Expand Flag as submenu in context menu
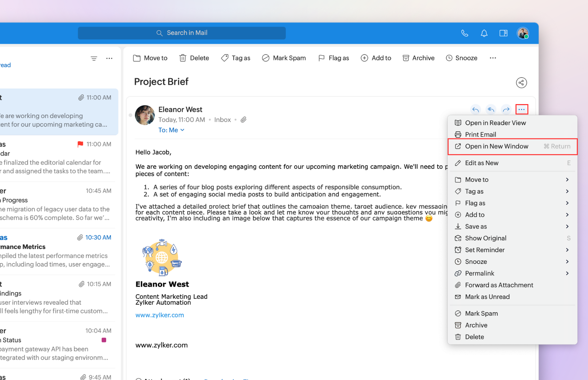588x380 pixels. pos(512,203)
